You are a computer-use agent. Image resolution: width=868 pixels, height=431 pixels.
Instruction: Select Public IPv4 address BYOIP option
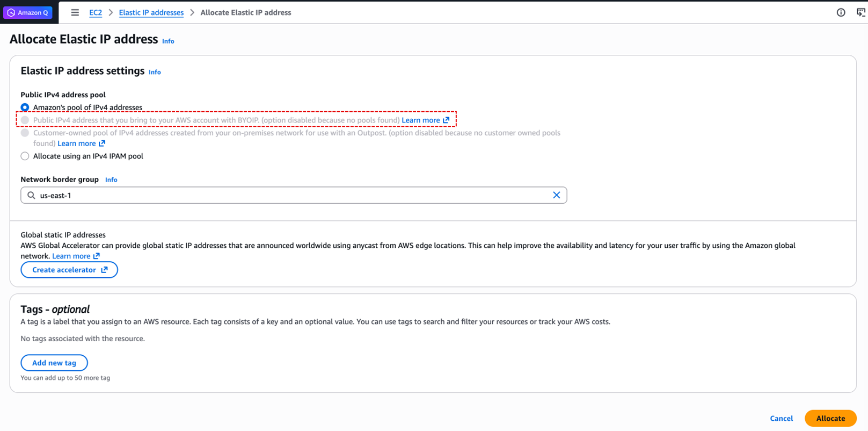tap(25, 120)
